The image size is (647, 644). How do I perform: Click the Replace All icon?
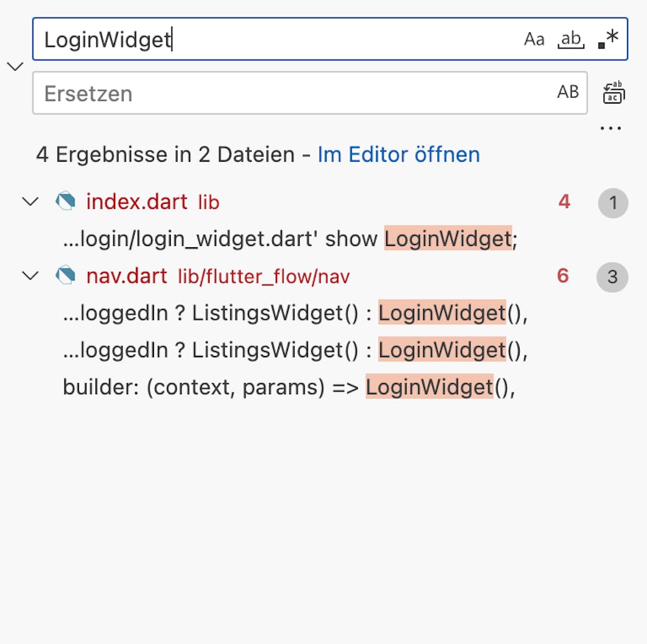tap(613, 93)
